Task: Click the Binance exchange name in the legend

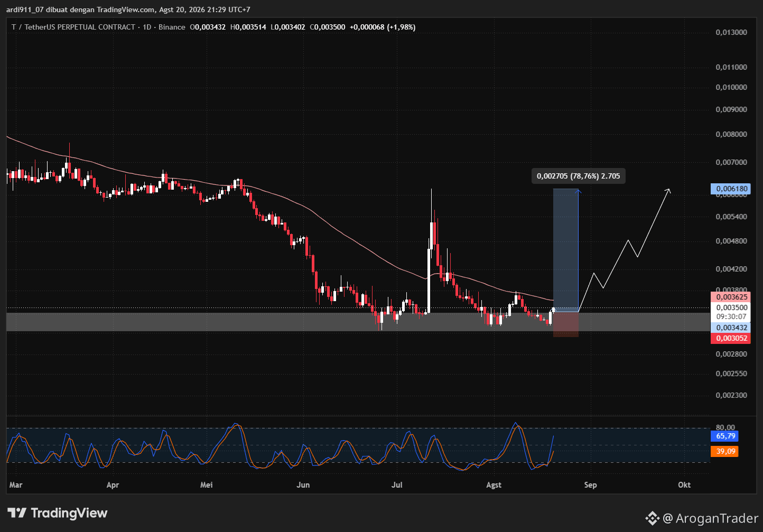Action: [172, 27]
